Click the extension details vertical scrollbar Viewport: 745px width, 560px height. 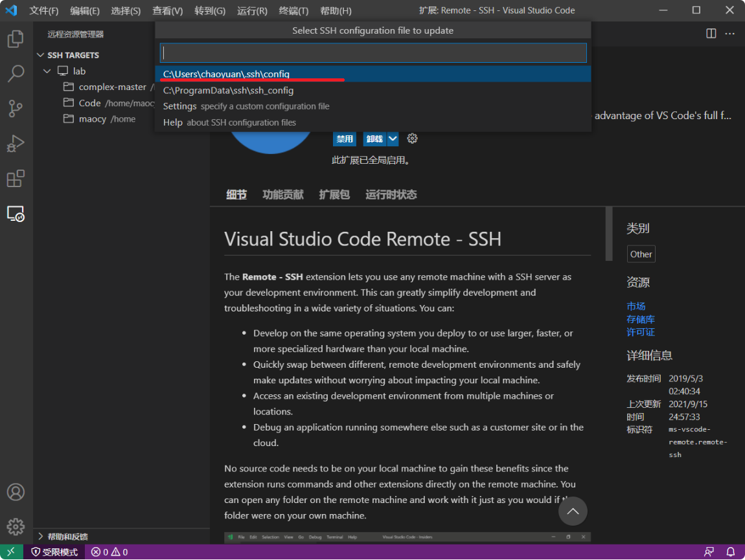(x=609, y=234)
